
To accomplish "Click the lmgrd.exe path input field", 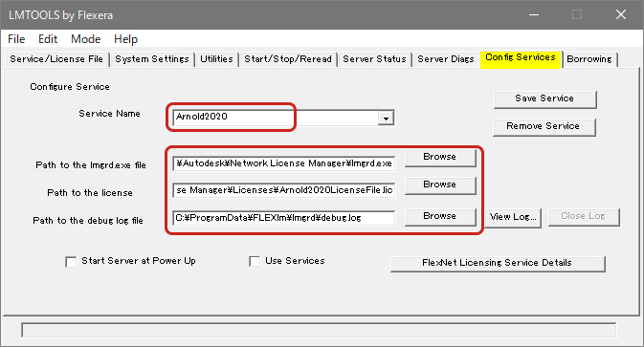I will (284, 163).
